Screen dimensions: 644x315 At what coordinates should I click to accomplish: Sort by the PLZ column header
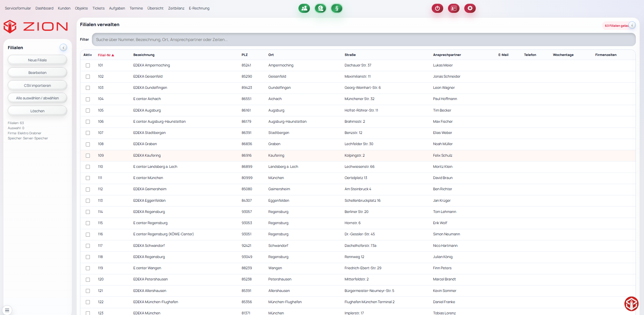coord(245,55)
